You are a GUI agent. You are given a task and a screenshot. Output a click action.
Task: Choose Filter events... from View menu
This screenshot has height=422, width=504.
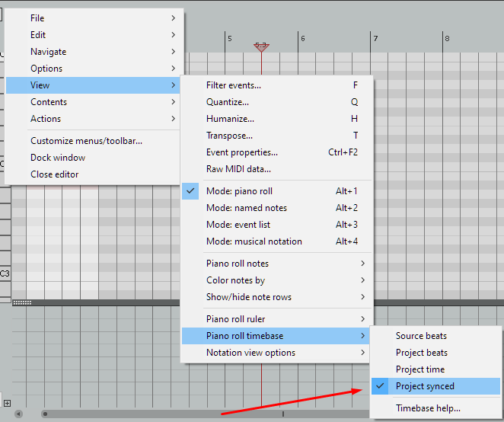(x=234, y=85)
